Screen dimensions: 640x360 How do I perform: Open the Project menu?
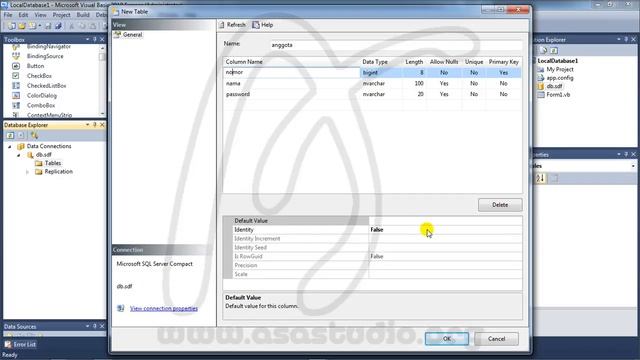click(61, 15)
